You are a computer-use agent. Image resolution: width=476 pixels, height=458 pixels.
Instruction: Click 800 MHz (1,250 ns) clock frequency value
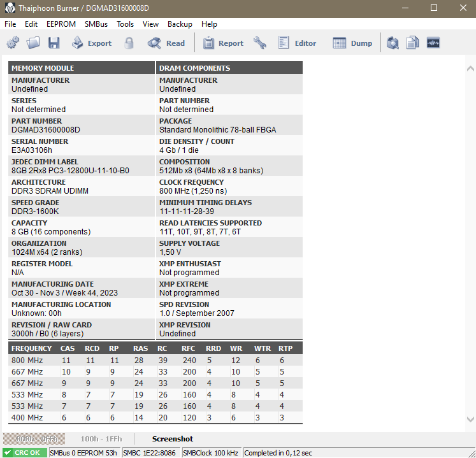(193, 191)
